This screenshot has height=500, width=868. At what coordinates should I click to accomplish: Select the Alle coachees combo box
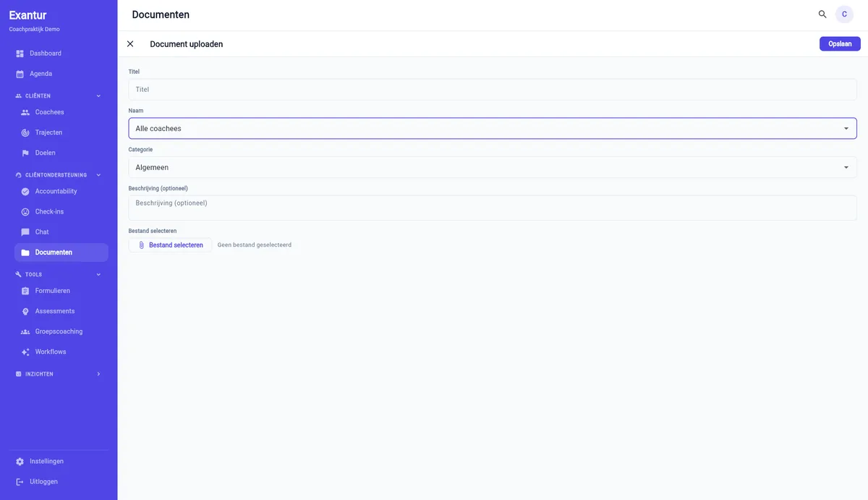point(493,129)
